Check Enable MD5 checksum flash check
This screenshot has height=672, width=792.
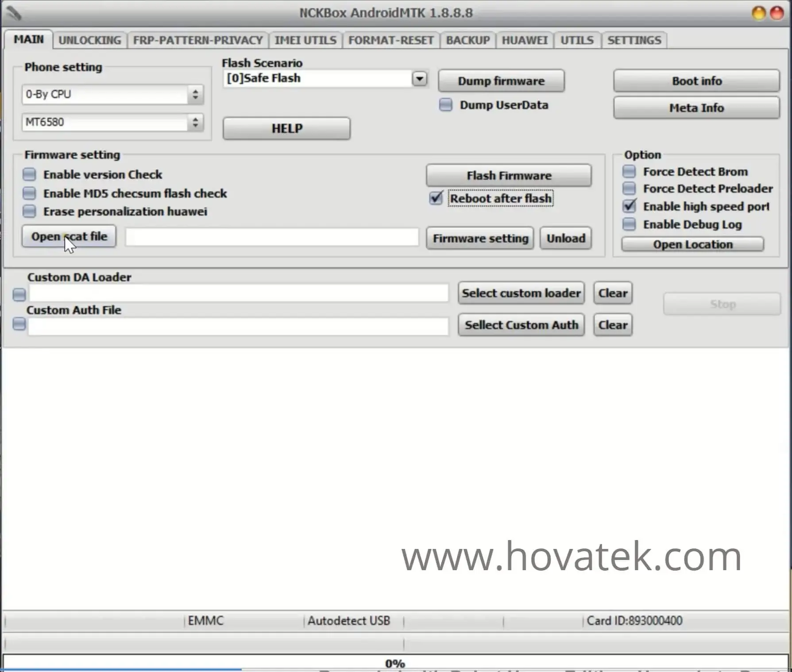29,193
